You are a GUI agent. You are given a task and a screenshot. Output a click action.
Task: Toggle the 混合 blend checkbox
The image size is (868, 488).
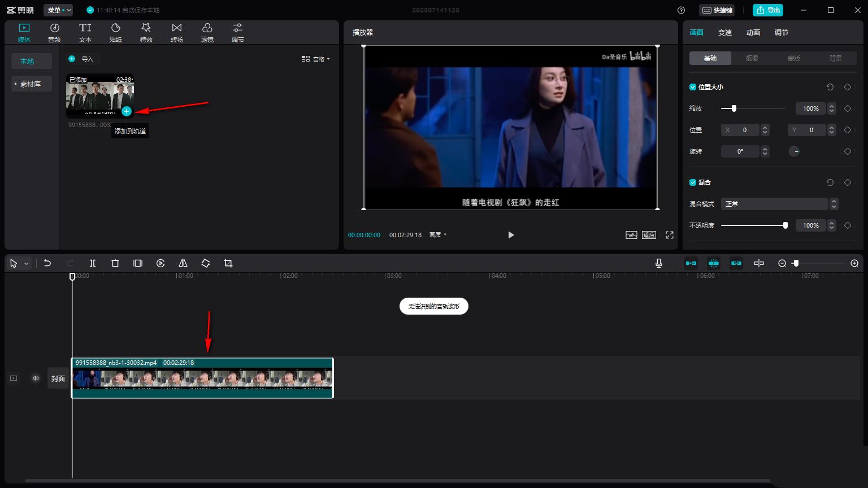point(693,182)
